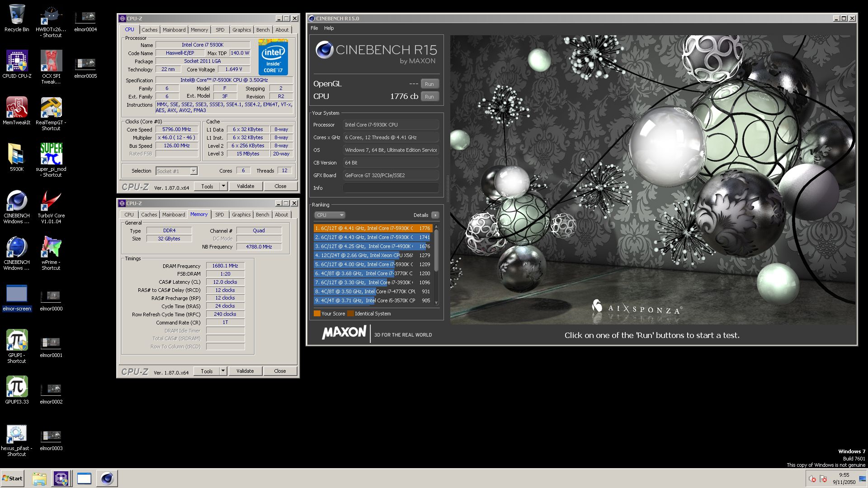The width and height of the screenshot is (868, 488).
Task: Select the elmor0004 desktop file
Action: pyautogui.click(x=85, y=20)
